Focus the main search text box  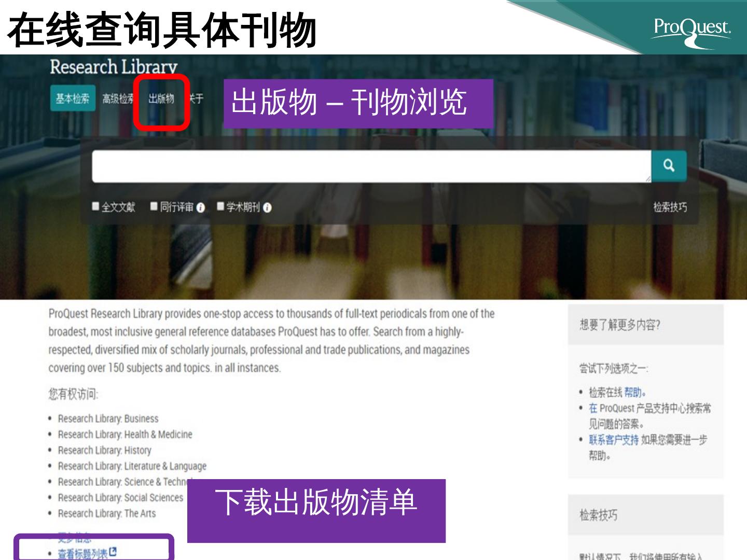[x=371, y=166]
